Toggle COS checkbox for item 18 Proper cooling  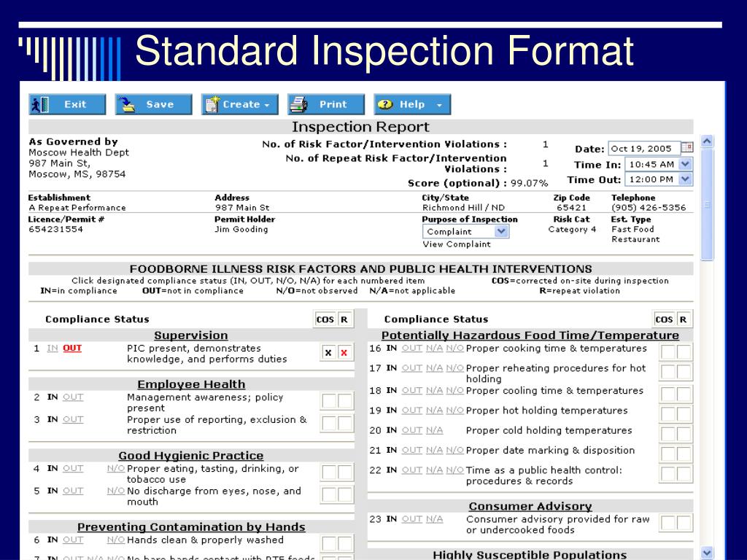pos(668,394)
